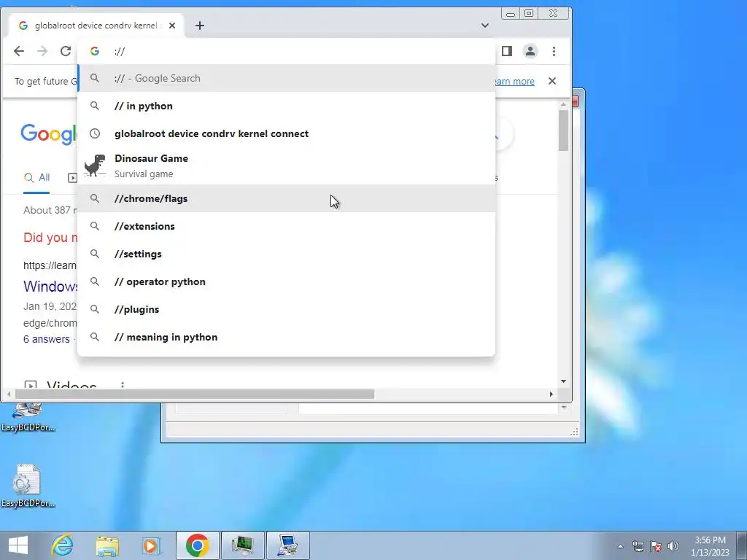Toggle Chrome's side panel icon
Image resolution: width=747 pixels, height=560 pixels.
pos(507,51)
